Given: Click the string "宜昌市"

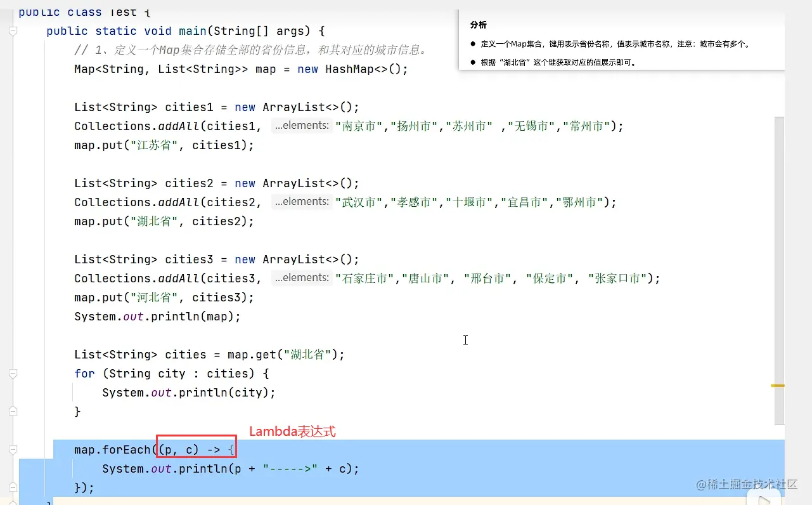Looking at the screenshot, I should pyautogui.click(x=525, y=202).
